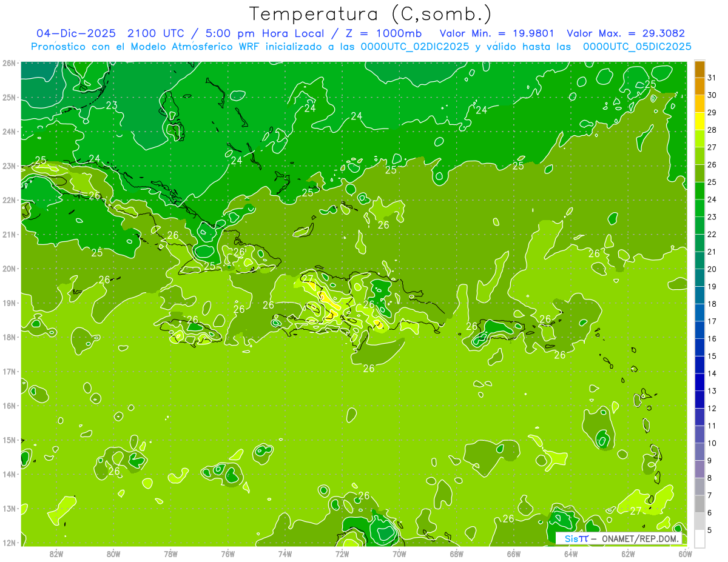The image size is (728, 562).
Task: Click the dark orange swatch above 31 on colorbar
Action: [x=699, y=69]
